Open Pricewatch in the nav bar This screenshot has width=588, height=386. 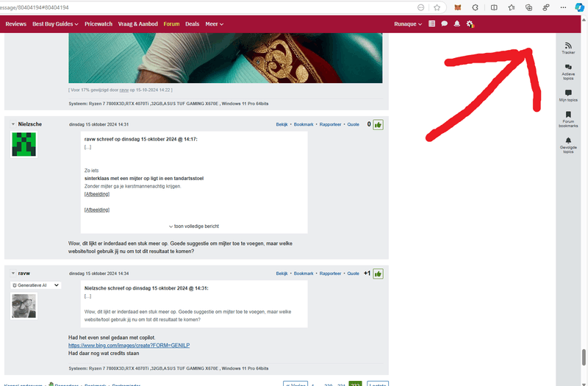click(98, 24)
